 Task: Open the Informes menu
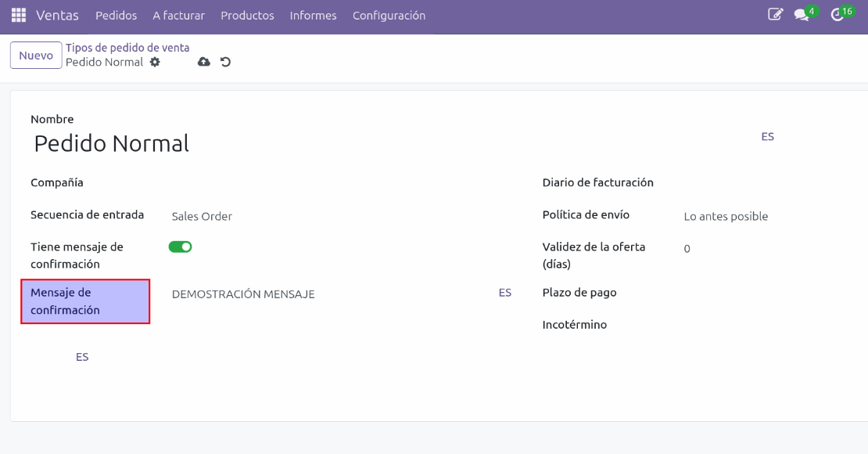(313, 16)
